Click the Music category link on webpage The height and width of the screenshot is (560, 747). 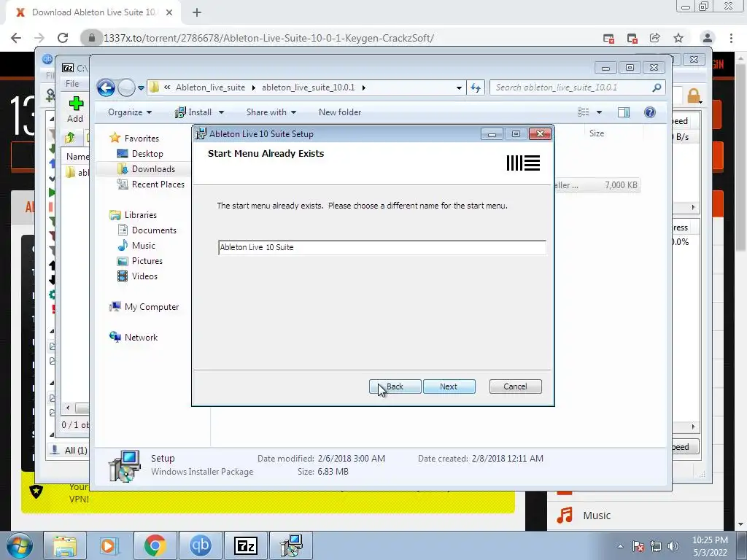coord(597,516)
